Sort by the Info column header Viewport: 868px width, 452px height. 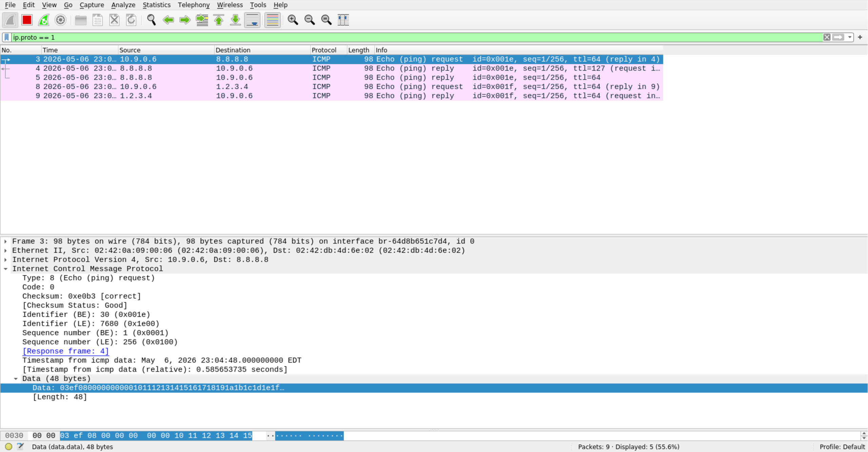tap(519, 50)
